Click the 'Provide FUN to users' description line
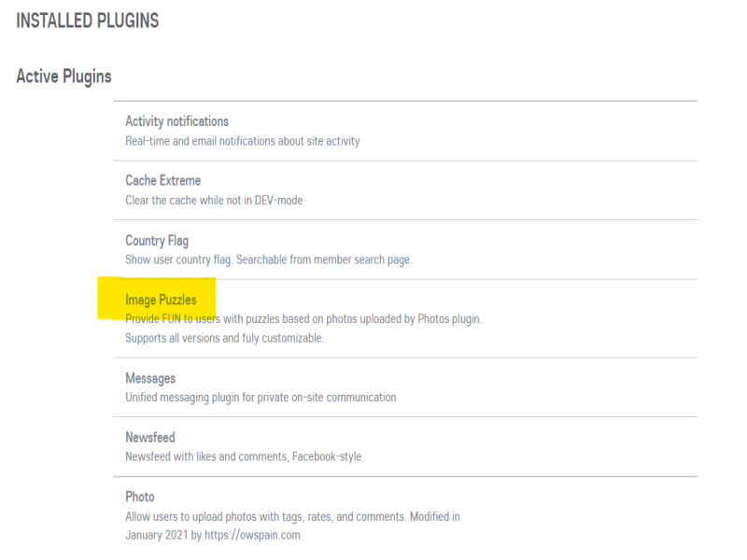747x560 pixels. point(303,319)
